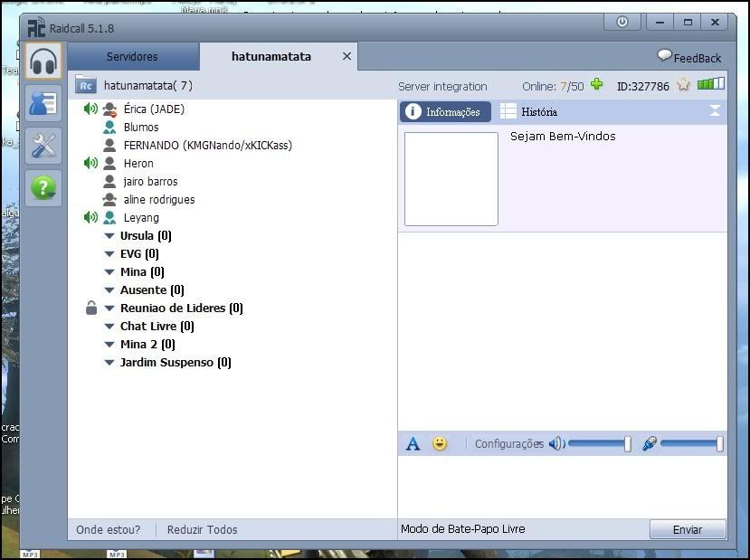Click the speaking indicator next to Érica (JADE)

click(90, 109)
